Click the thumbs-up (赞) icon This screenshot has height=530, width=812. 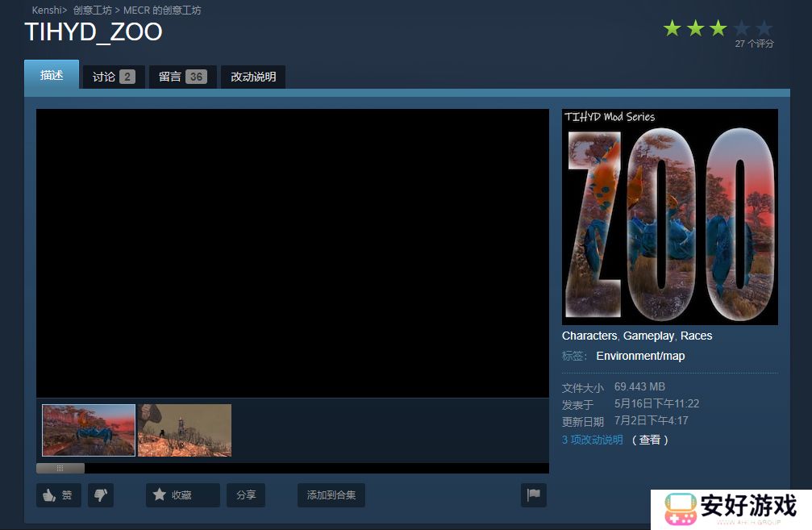[50, 495]
